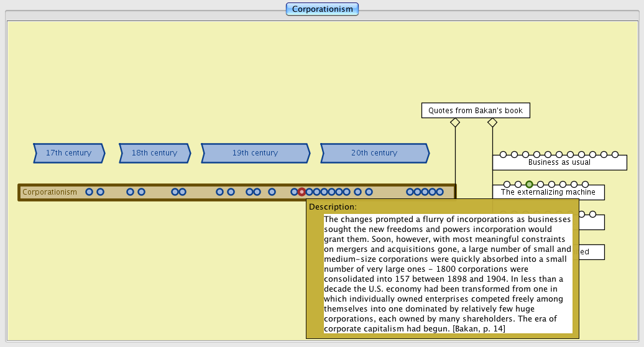Select The externalizing machine timeline label

(548, 193)
